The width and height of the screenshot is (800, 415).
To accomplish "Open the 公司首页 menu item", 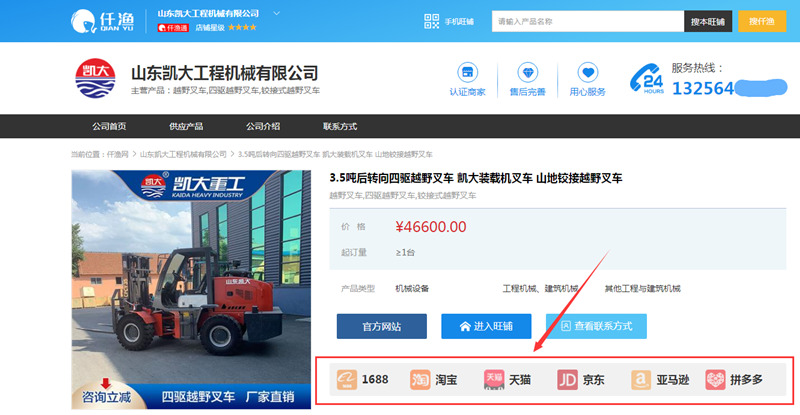I will [x=109, y=126].
